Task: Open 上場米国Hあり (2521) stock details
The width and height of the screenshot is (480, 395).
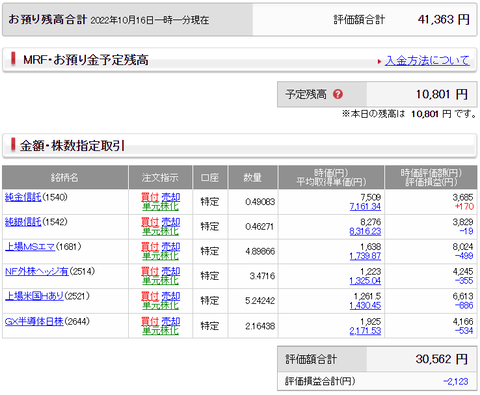Action: 34,296
